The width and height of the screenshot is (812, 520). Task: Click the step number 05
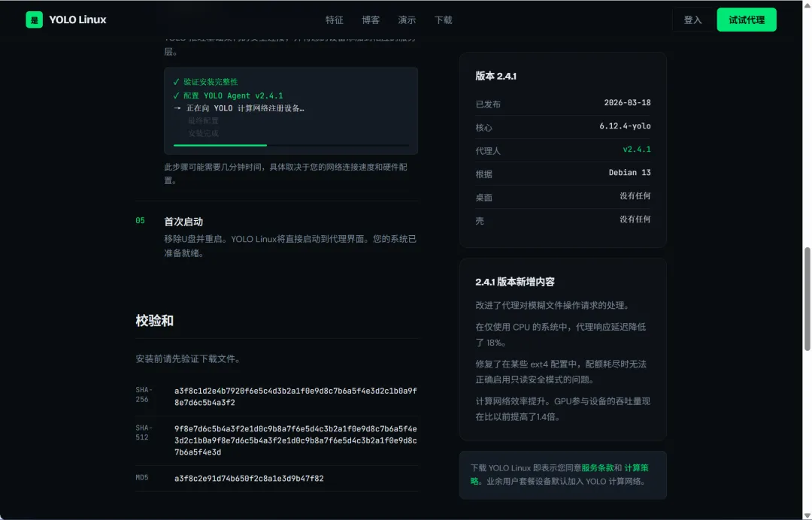(141, 220)
